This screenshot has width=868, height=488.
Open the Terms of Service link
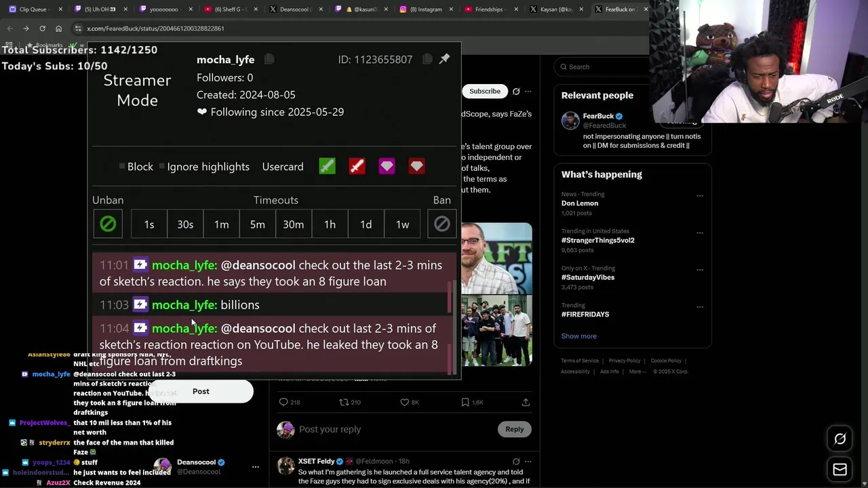coord(580,361)
